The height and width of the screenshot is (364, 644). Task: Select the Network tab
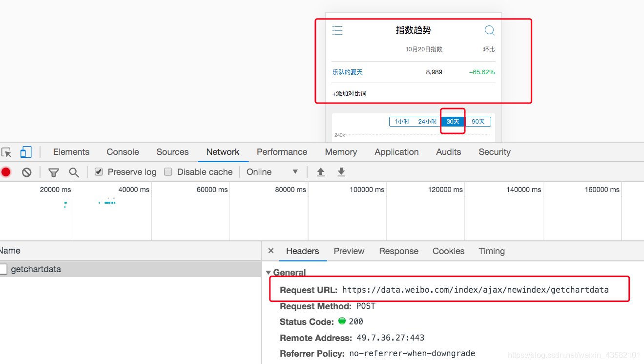[x=223, y=152]
